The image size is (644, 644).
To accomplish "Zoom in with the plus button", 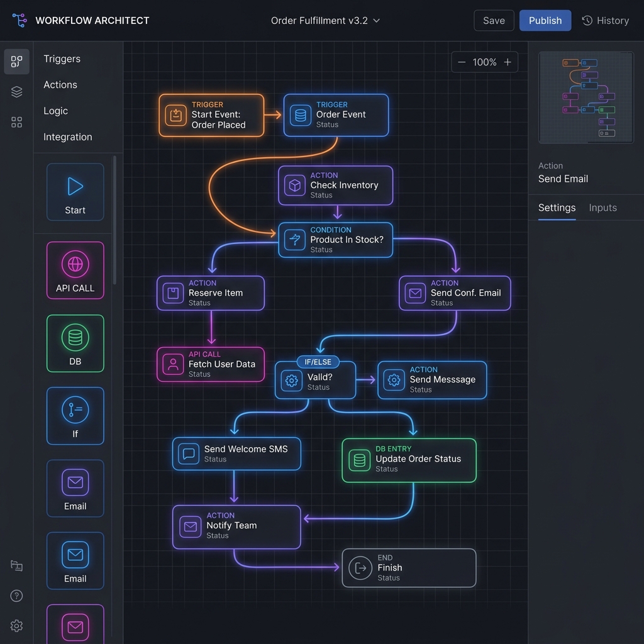I will [508, 62].
